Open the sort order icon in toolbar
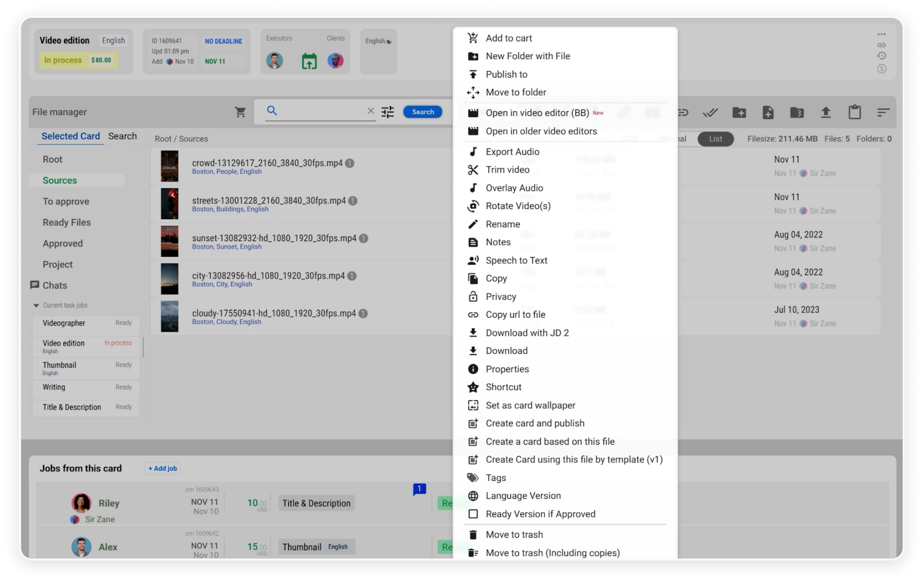The image size is (924, 583). tap(883, 112)
